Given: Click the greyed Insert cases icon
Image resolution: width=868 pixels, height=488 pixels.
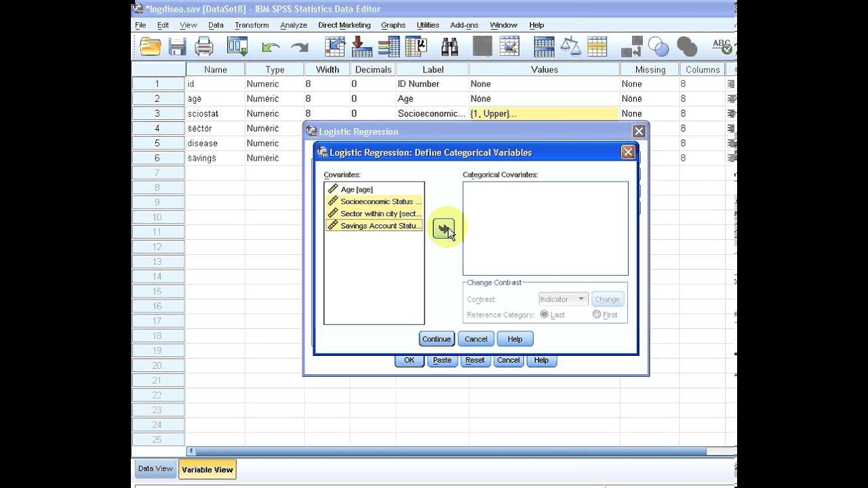Looking at the screenshot, I should coord(482,46).
